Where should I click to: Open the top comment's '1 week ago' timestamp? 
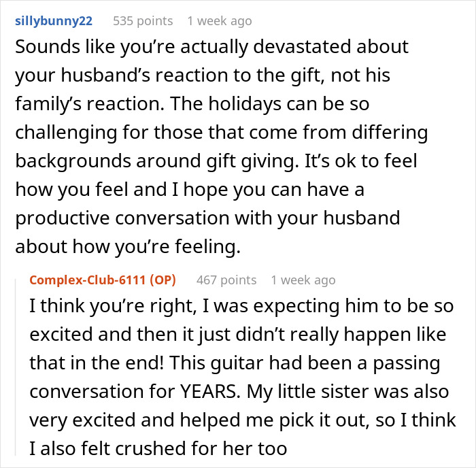click(220, 21)
